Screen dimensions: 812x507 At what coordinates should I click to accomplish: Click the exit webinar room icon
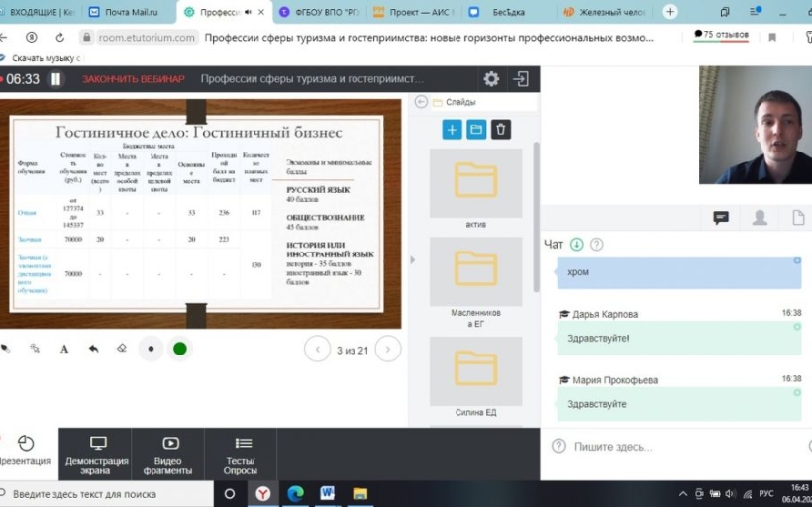point(521,79)
